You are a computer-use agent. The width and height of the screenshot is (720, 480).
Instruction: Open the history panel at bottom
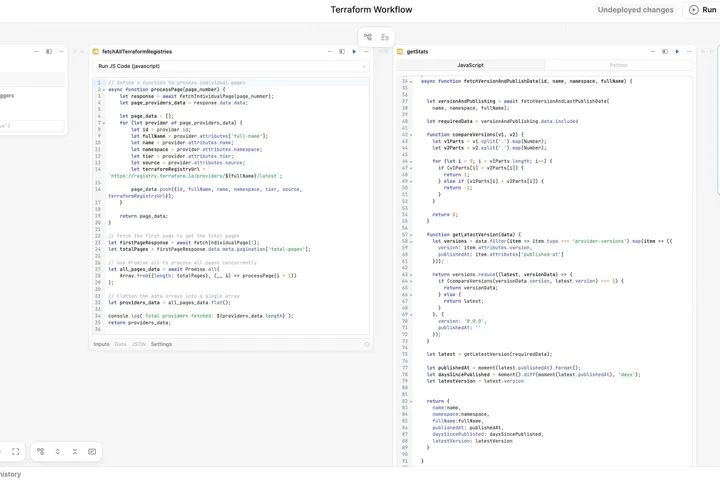click(10, 474)
